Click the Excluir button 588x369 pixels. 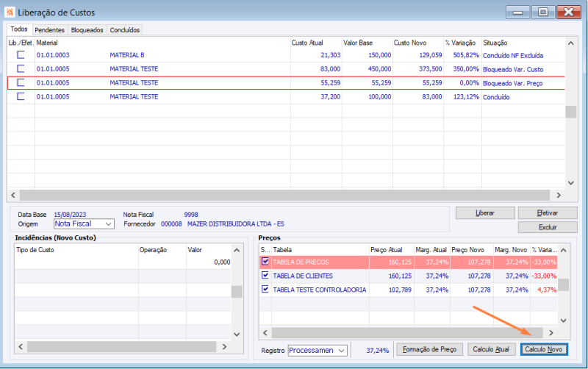click(x=548, y=227)
